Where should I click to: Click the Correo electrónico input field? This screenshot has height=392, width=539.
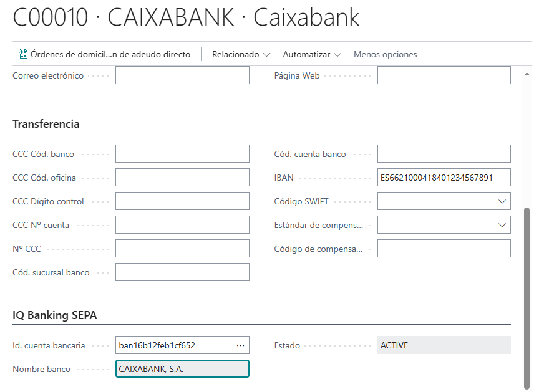[x=182, y=75]
